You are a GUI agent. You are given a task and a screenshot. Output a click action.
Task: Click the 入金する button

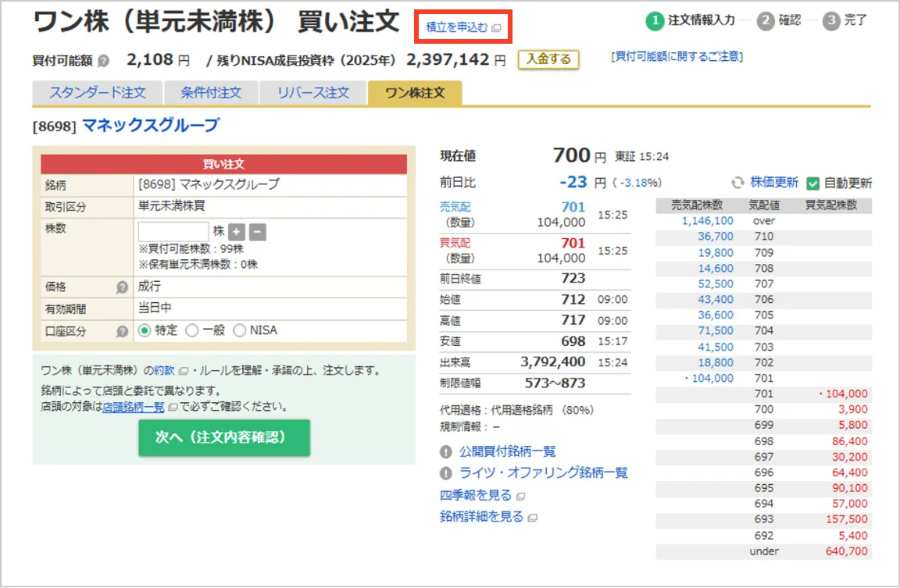pos(548,59)
